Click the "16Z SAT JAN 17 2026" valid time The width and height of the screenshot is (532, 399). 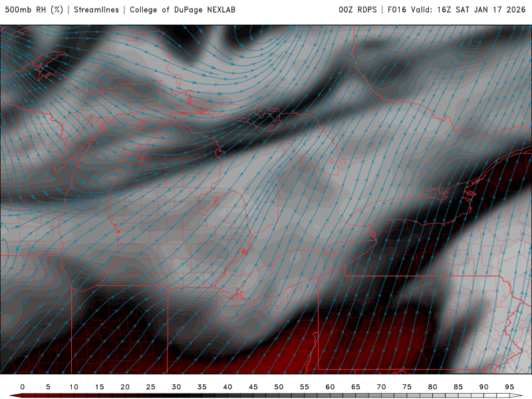point(481,9)
